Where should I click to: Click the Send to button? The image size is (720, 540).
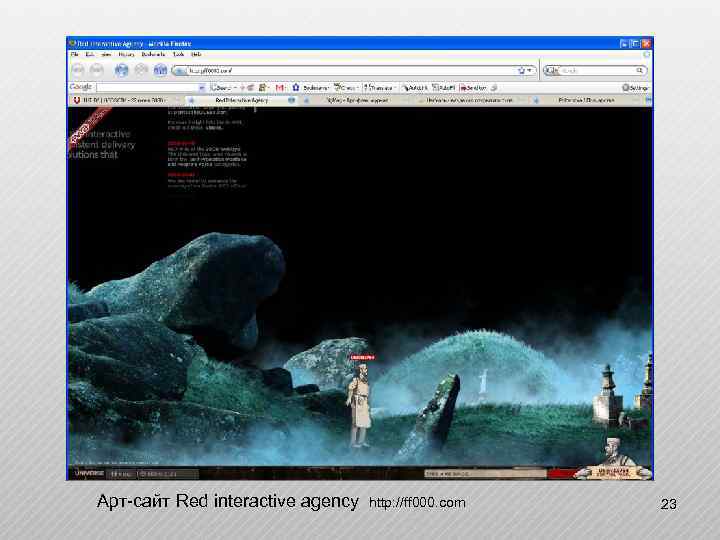pos(473,87)
